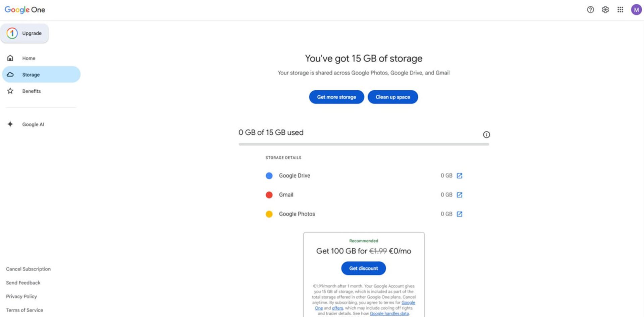
Task: Click the Google Drive '0 GB' value
Action: [x=446, y=176]
